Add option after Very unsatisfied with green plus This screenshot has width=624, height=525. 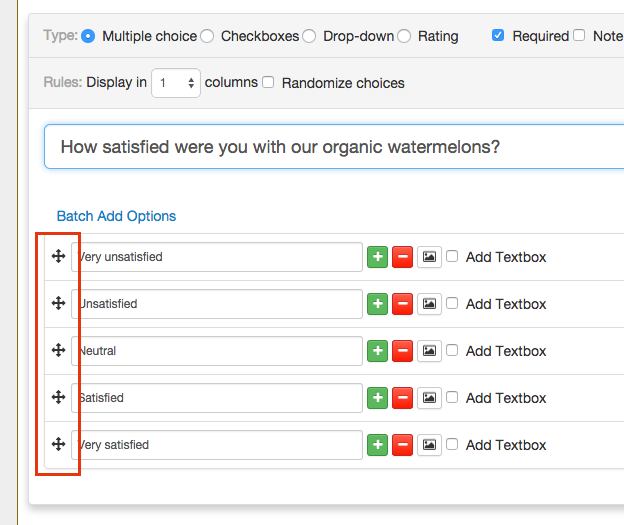click(377, 257)
